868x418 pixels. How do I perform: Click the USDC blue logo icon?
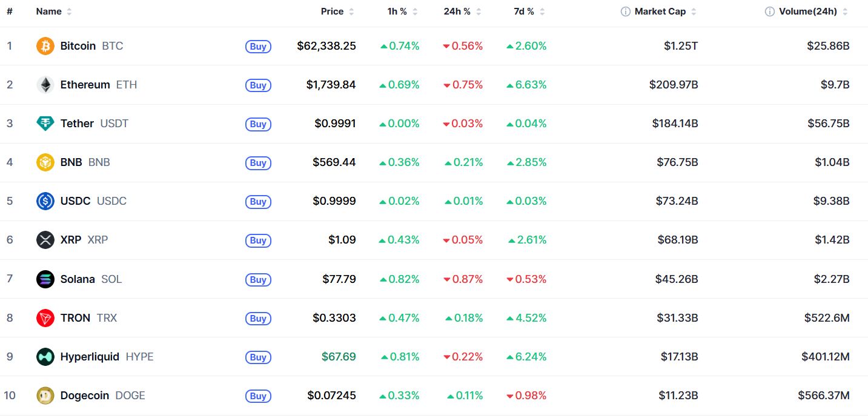point(45,201)
